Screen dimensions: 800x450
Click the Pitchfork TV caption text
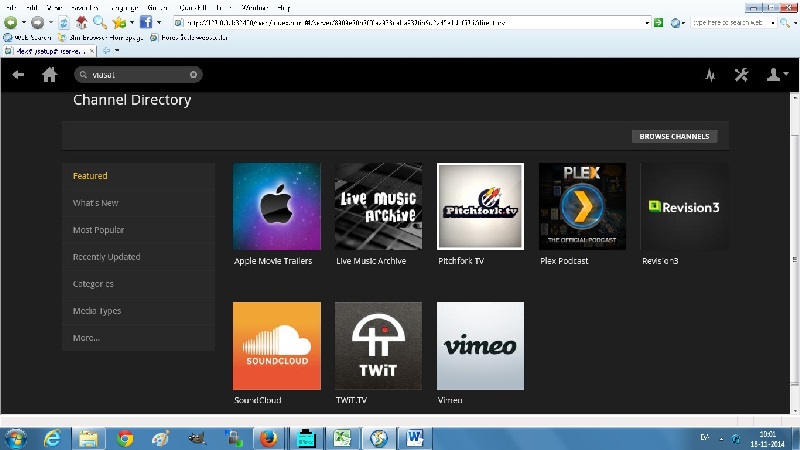[461, 261]
